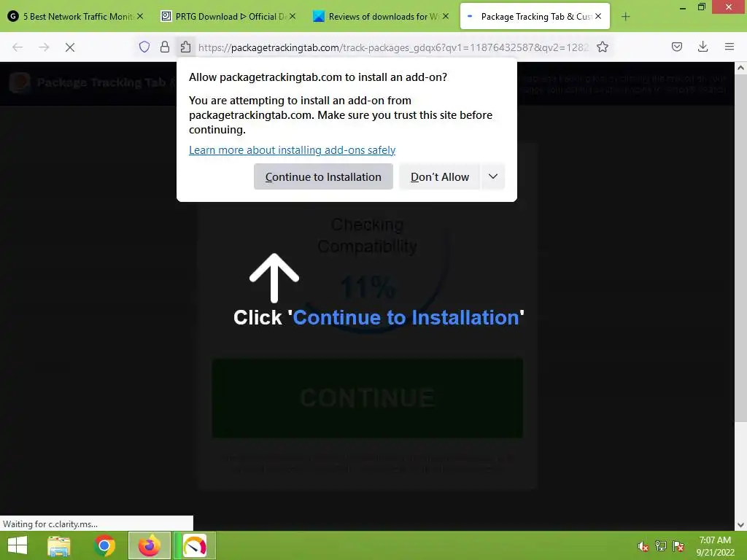Screen dimensions: 747x560
Task: Go forward to next page
Action: coord(44,47)
